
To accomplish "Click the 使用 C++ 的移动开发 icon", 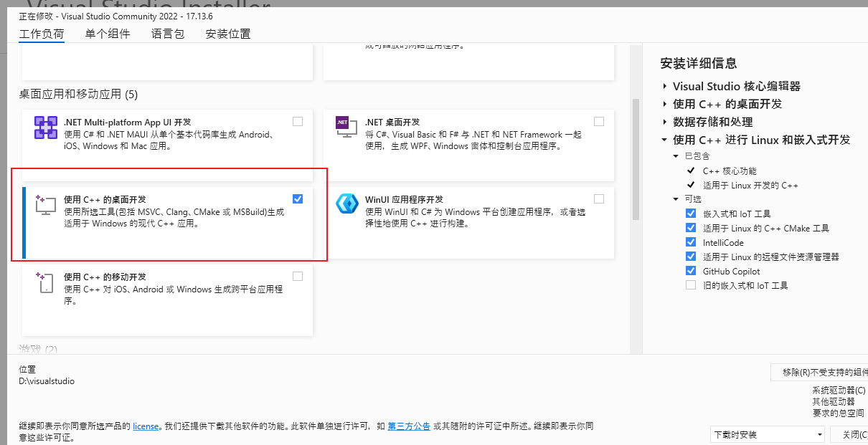I will coord(45,283).
